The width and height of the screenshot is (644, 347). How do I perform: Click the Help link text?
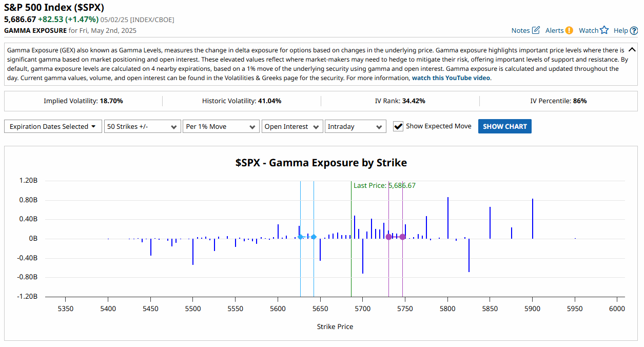point(620,30)
